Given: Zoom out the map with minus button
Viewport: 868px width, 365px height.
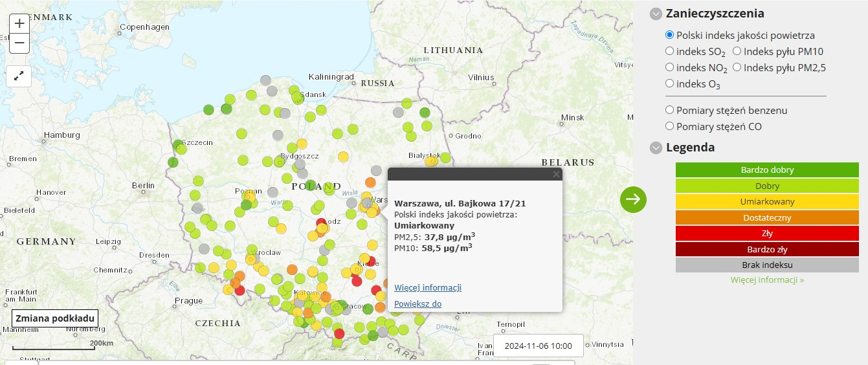Looking at the screenshot, I should tap(19, 43).
